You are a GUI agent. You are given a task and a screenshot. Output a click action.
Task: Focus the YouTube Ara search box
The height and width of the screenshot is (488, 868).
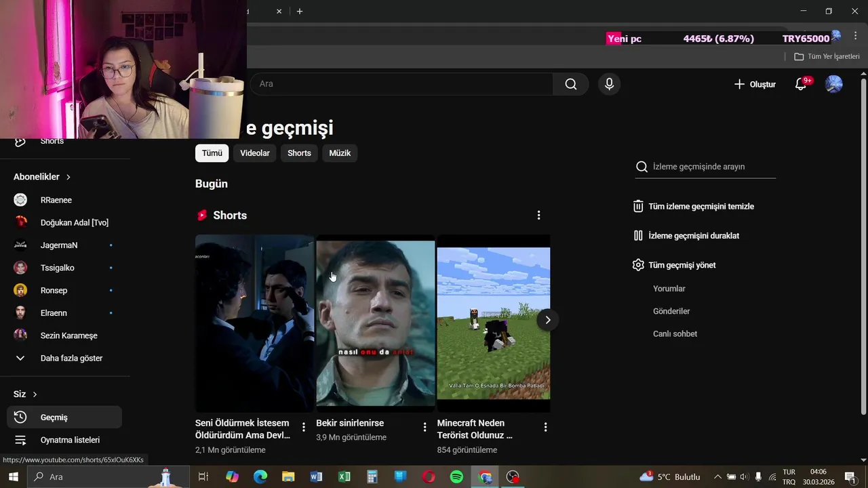click(x=401, y=84)
